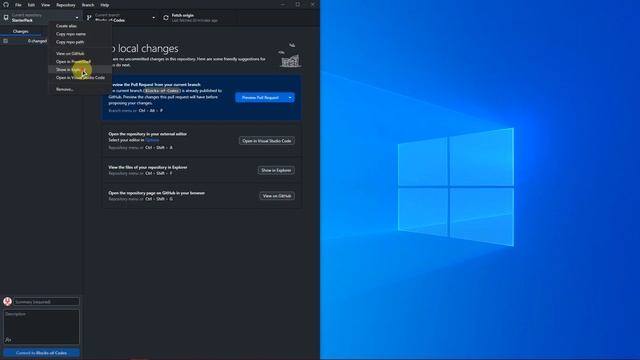Expand the Current branch dropdown arrow
Image resolution: width=640 pixels, height=360 pixels.
tap(153, 18)
